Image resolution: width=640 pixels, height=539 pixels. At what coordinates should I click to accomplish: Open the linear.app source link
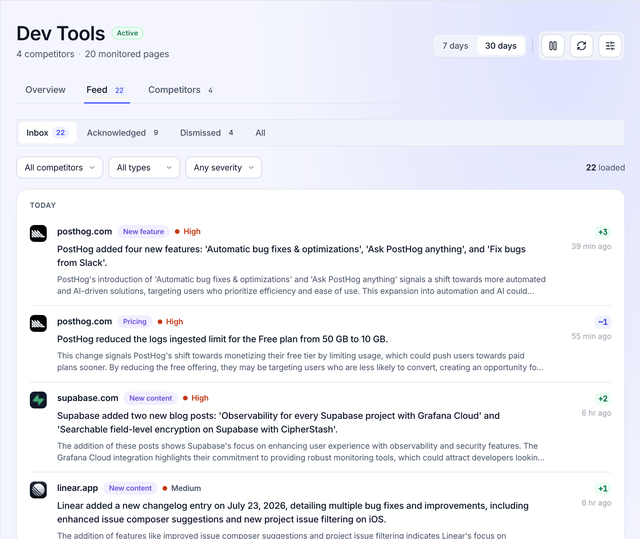78,488
